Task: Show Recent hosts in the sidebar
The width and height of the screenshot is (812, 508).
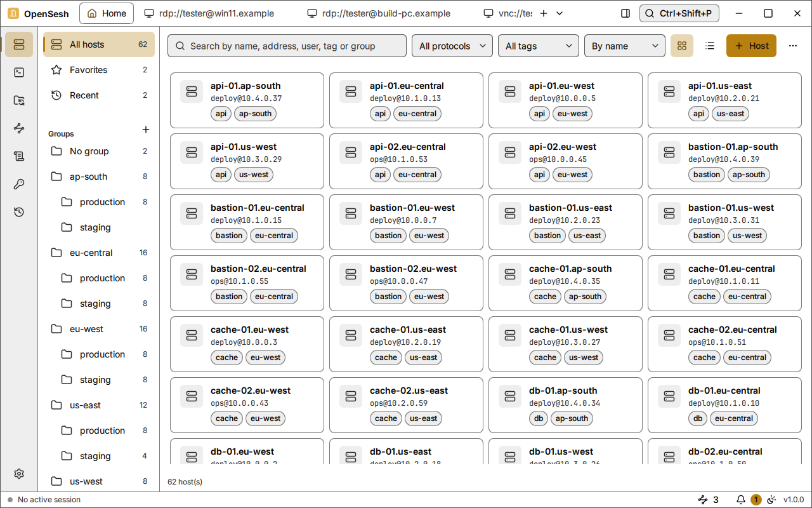Action: pos(99,95)
